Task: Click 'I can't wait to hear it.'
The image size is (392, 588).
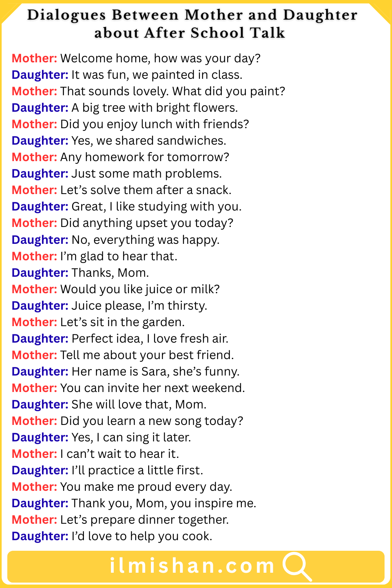Action: pos(120,454)
